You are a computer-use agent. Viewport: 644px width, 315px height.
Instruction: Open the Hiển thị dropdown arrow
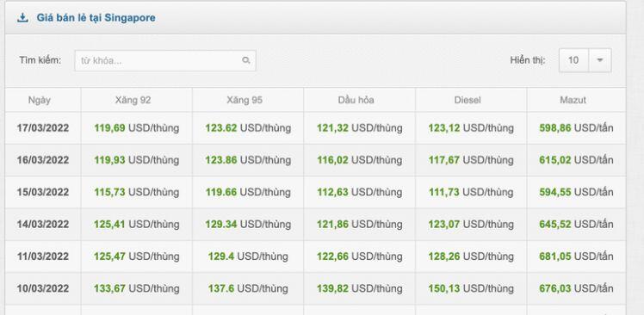[599, 60]
